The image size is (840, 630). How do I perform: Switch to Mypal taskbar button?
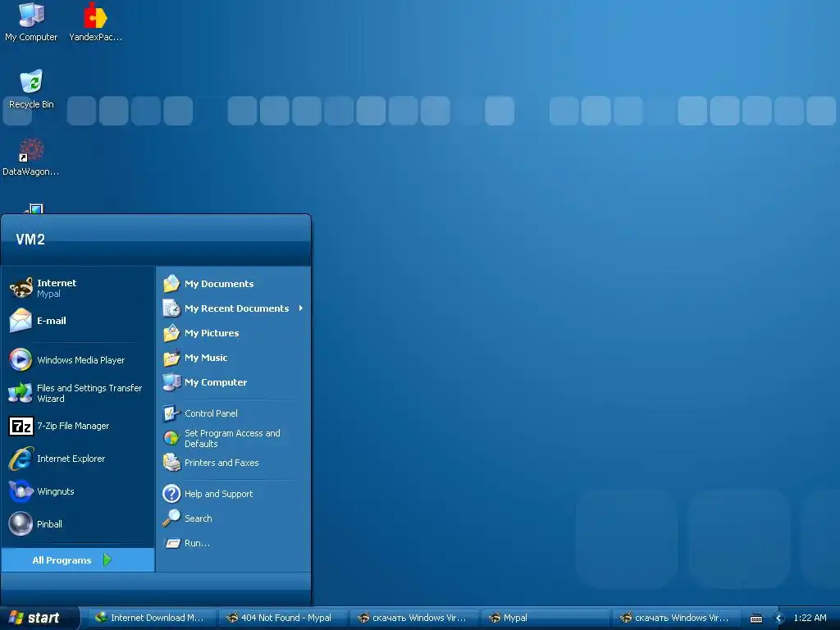point(546,618)
